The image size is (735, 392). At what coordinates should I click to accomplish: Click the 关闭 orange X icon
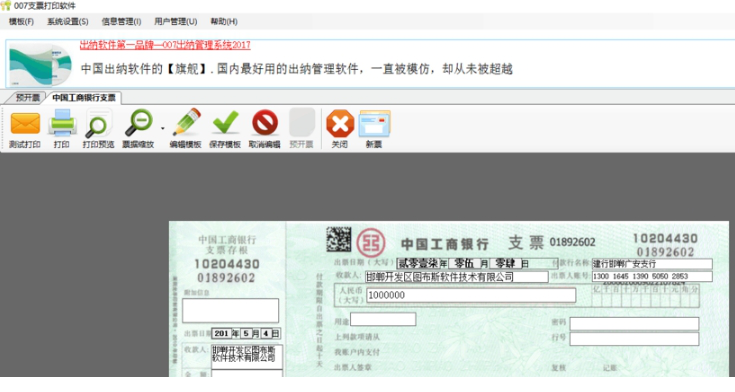click(340, 124)
